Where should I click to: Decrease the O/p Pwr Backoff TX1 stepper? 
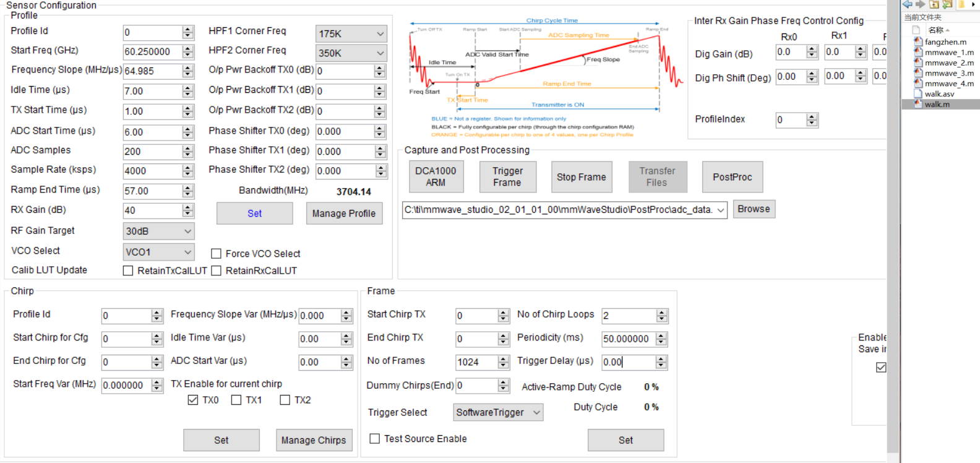(x=380, y=95)
